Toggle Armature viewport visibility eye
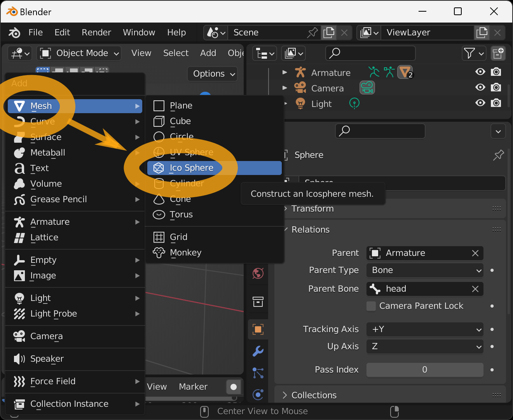Screen dimensions: 513x420 pos(480,72)
